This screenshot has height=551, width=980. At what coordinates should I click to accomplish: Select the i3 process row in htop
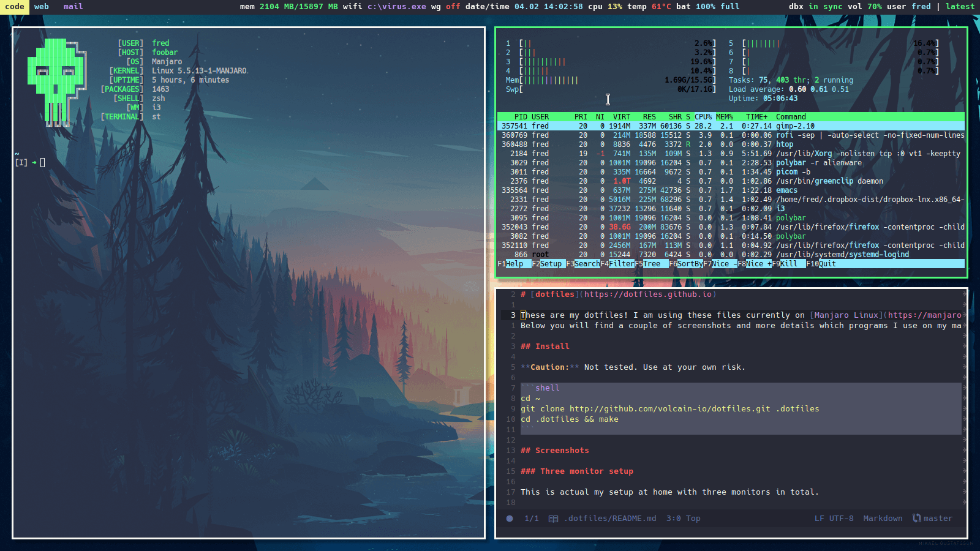click(x=731, y=209)
